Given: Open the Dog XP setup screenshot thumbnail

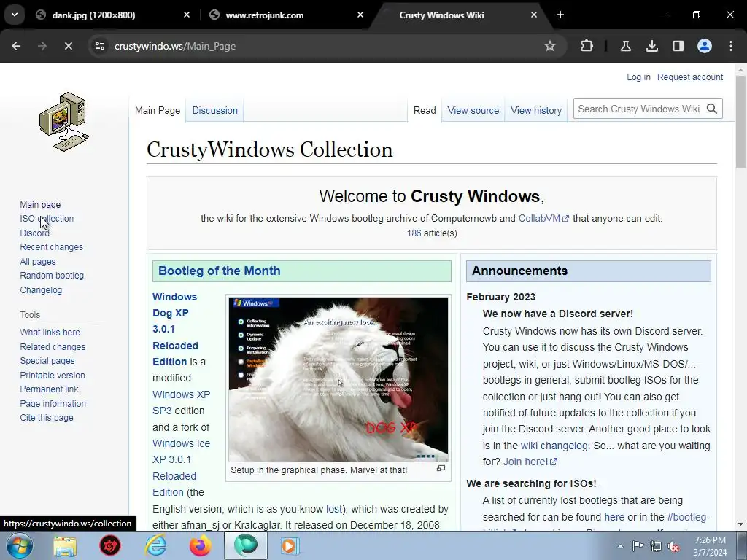Looking at the screenshot, I should point(338,379).
